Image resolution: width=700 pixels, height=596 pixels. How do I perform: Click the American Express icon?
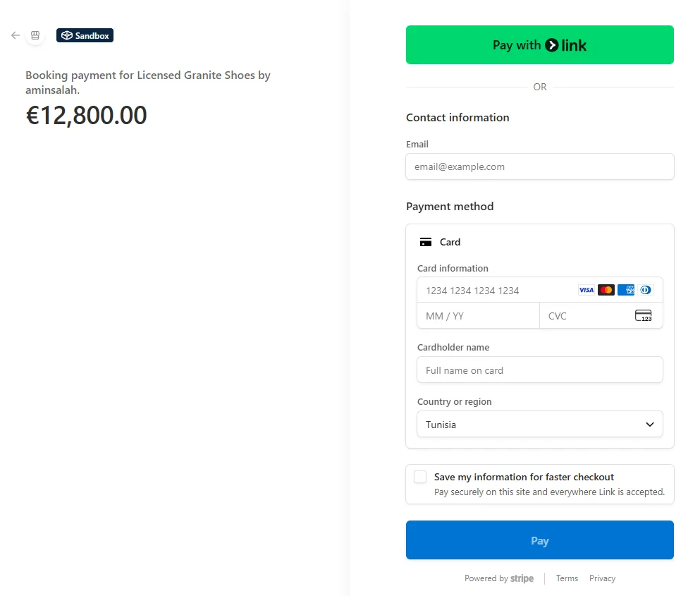[625, 290]
